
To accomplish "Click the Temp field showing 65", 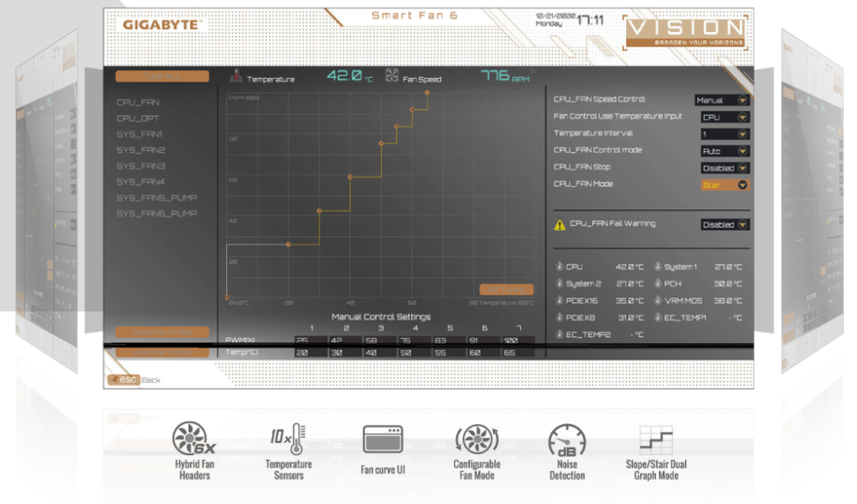I will 518,353.
